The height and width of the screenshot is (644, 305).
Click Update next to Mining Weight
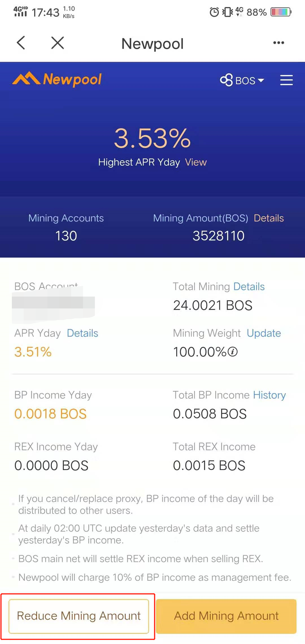264,333
